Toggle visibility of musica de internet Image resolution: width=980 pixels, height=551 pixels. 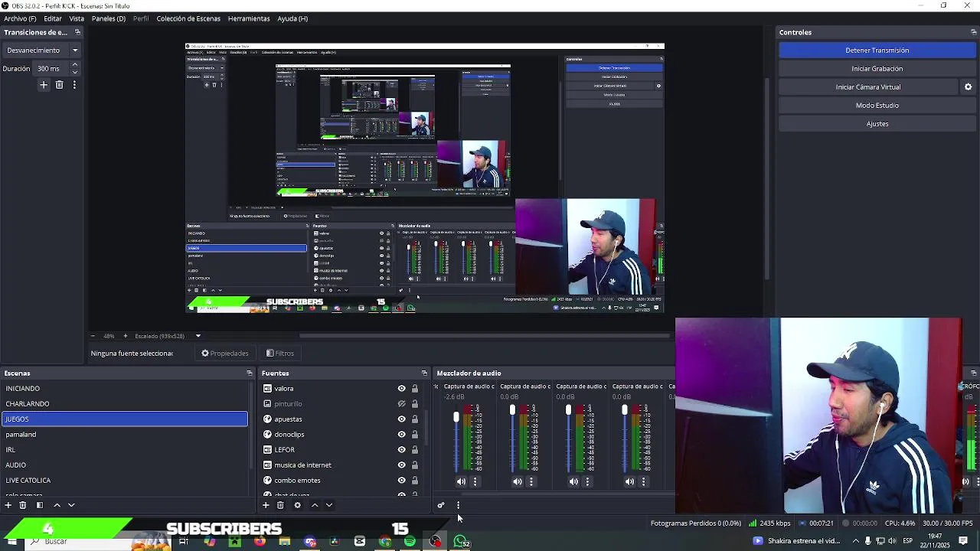401,465
